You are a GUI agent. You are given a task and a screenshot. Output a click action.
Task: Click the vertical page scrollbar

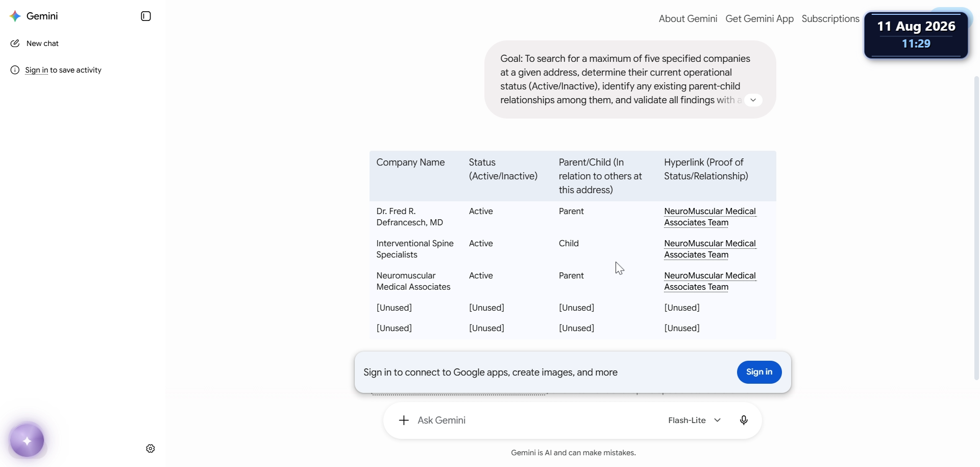coord(976,227)
